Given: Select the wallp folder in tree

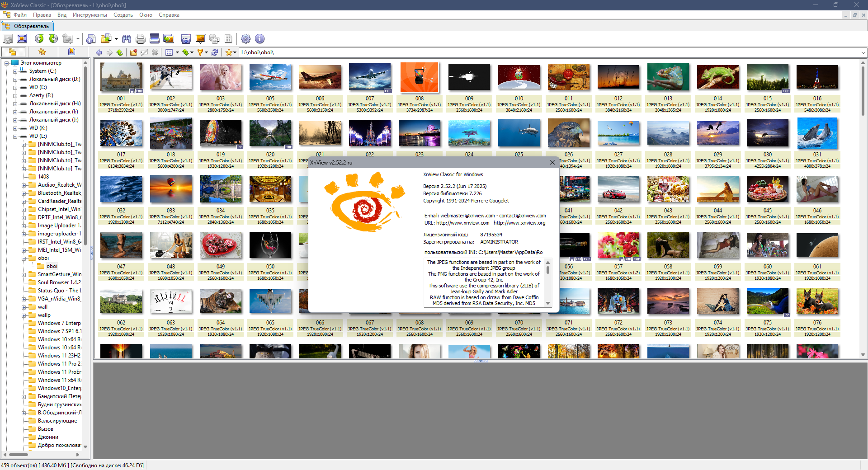Looking at the screenshot, I should (44, 315).
